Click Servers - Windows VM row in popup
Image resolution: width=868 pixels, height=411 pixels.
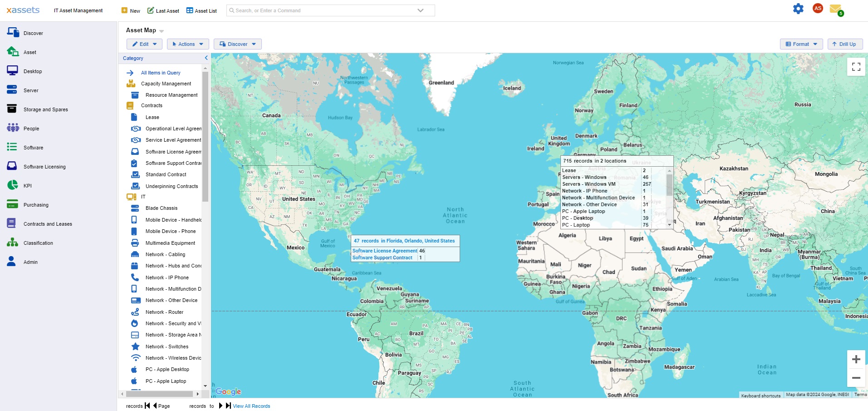(607, 184)
